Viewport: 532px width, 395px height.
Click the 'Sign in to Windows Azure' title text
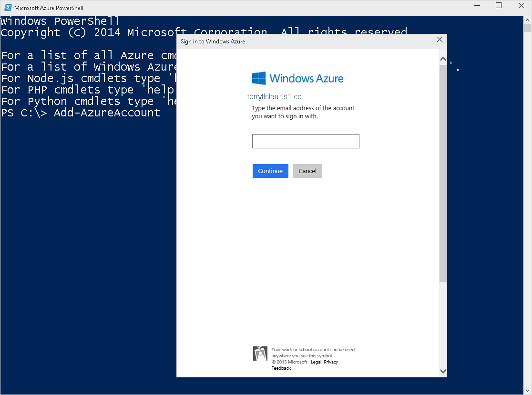tap(213, 42)
